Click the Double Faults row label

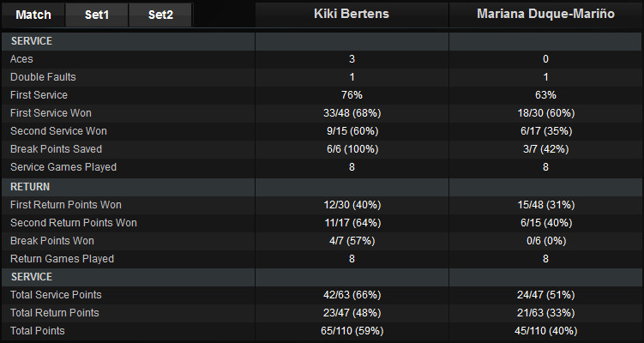(43, 77)
